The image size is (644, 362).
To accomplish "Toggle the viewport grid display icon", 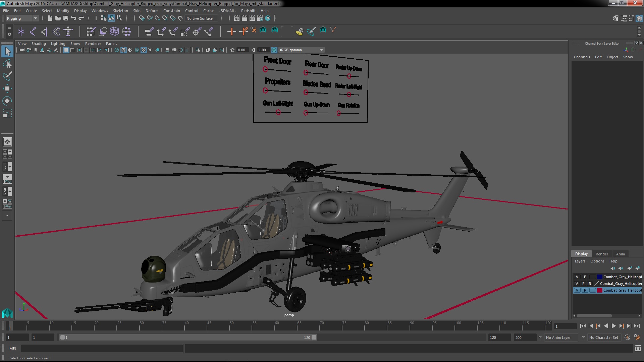I will pos(66,50).
